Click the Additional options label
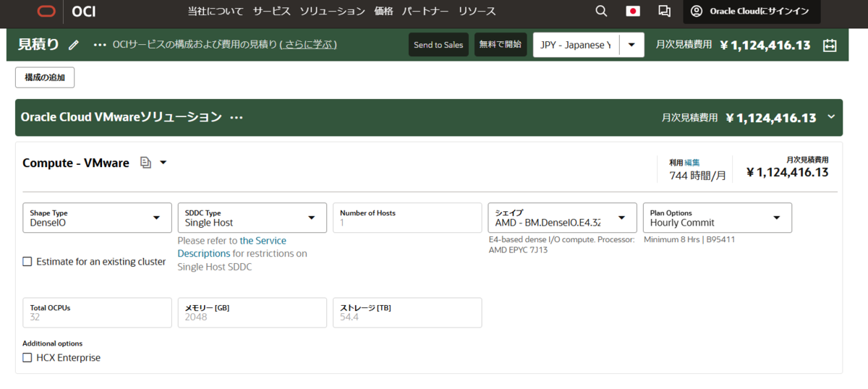Viewport: 868px width, 389px height. (53, 343)
